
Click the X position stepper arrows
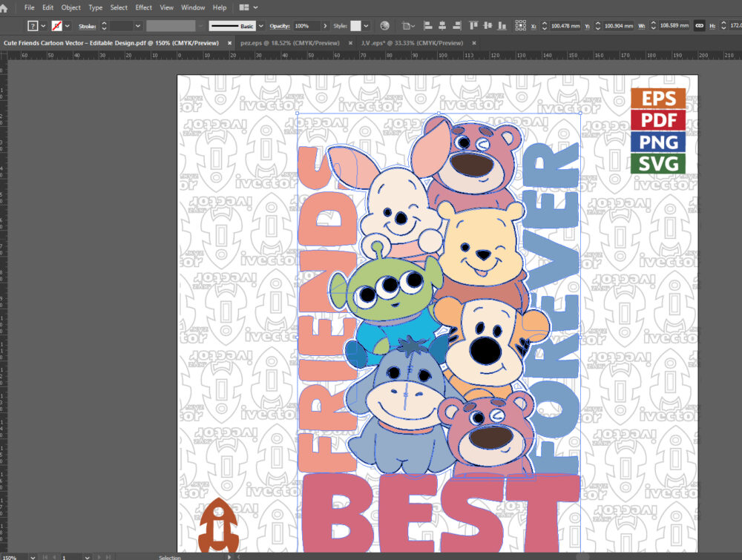544,26
